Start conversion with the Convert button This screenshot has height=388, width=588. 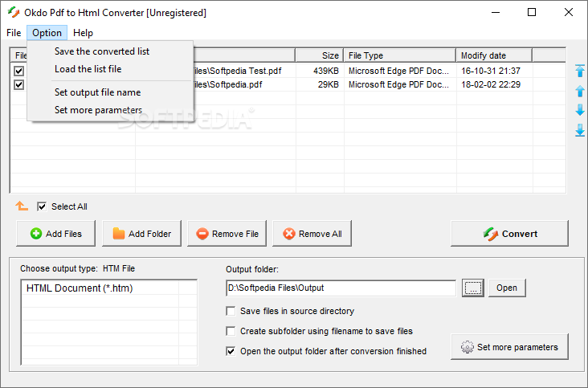[x=509, y=234]
